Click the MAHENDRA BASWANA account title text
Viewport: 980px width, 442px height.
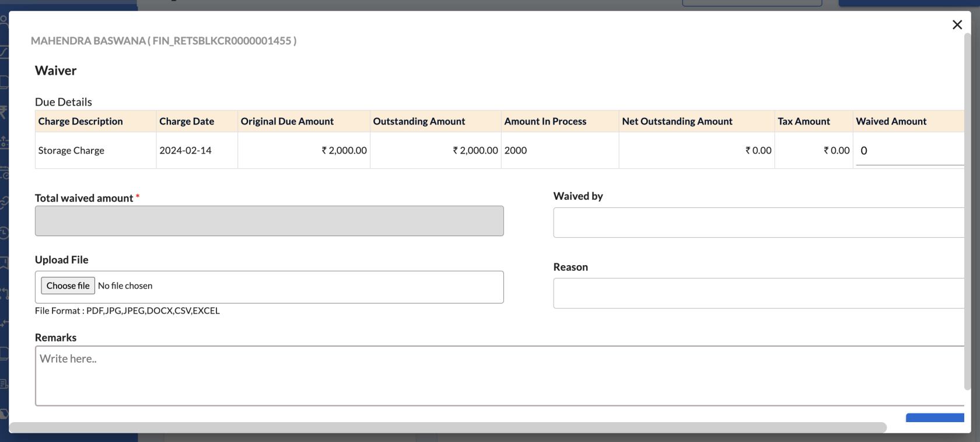tap(163, 41)
